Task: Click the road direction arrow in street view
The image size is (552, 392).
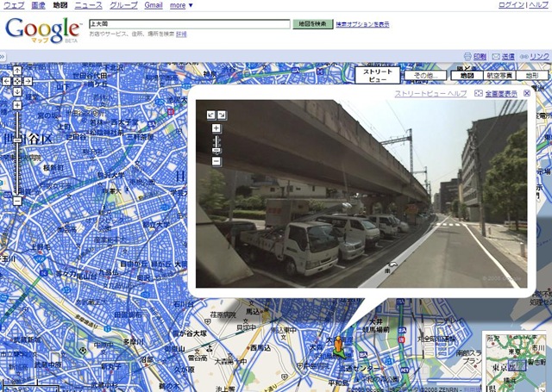Action: (x=393, y=264)
